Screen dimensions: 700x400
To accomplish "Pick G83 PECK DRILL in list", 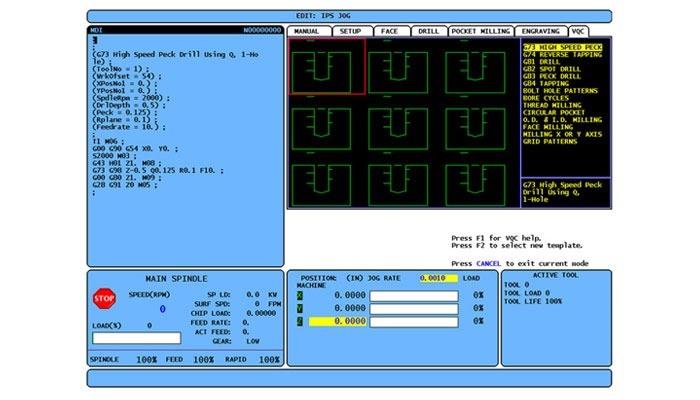I will point(552,76).
